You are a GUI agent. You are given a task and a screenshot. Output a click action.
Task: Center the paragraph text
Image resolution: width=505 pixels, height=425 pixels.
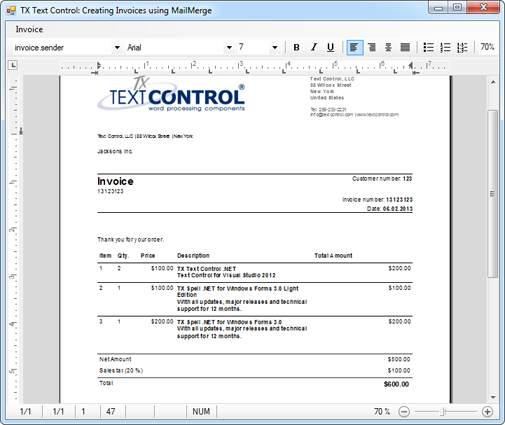pyautogui.click(x=388, y=48)
